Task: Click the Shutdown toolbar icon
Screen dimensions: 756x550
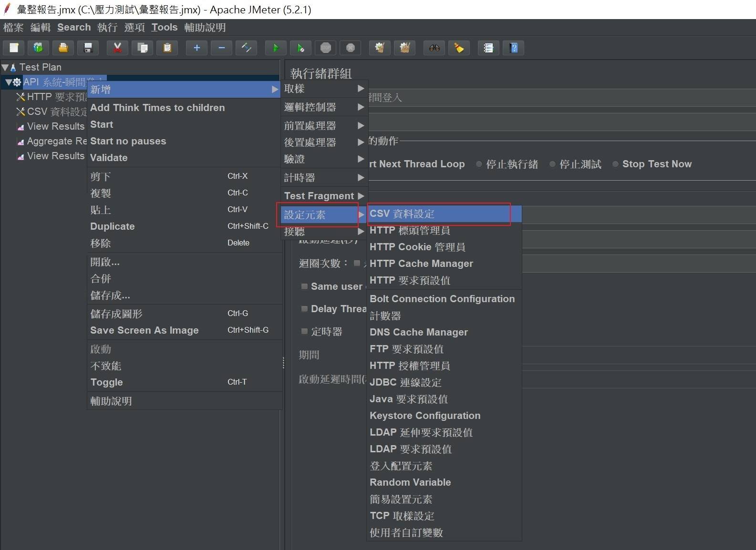Action: pyautogui.click(x=351, y=48)
